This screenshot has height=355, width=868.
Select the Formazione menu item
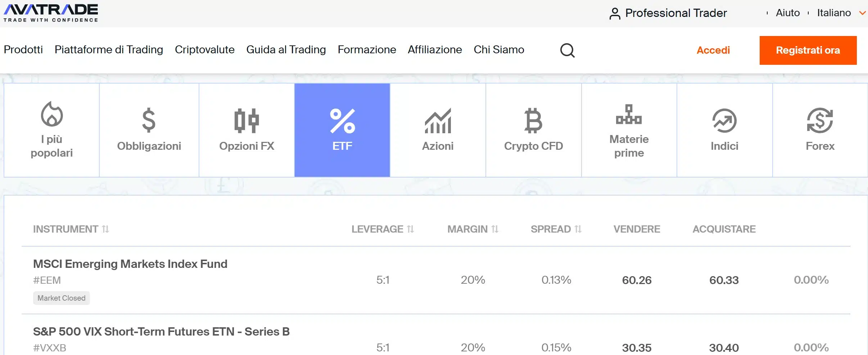pyautogui.click(x=367, y=50)
